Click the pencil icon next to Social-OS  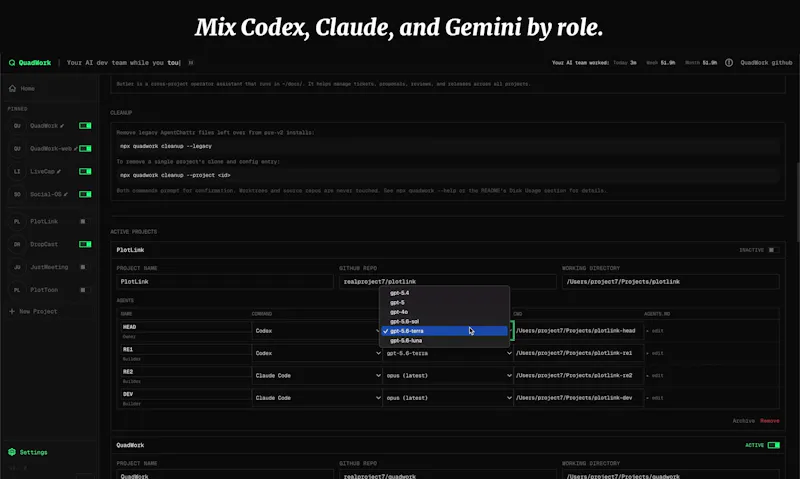pos(65,194)
